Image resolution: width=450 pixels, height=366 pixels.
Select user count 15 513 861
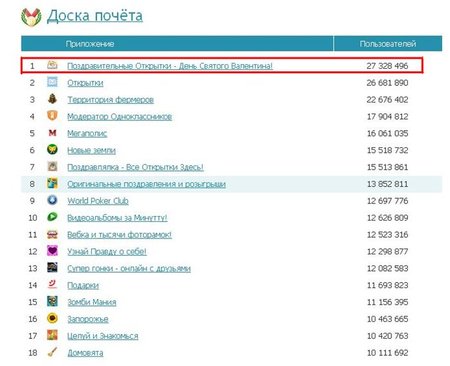(387, 167)
